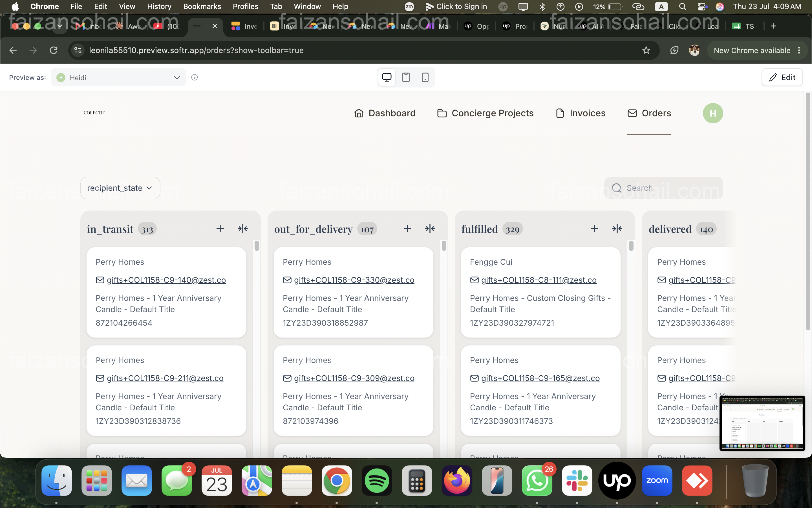Open the Dashboard page
Viewport: 812px width, 508px height.
coord(385,113)
